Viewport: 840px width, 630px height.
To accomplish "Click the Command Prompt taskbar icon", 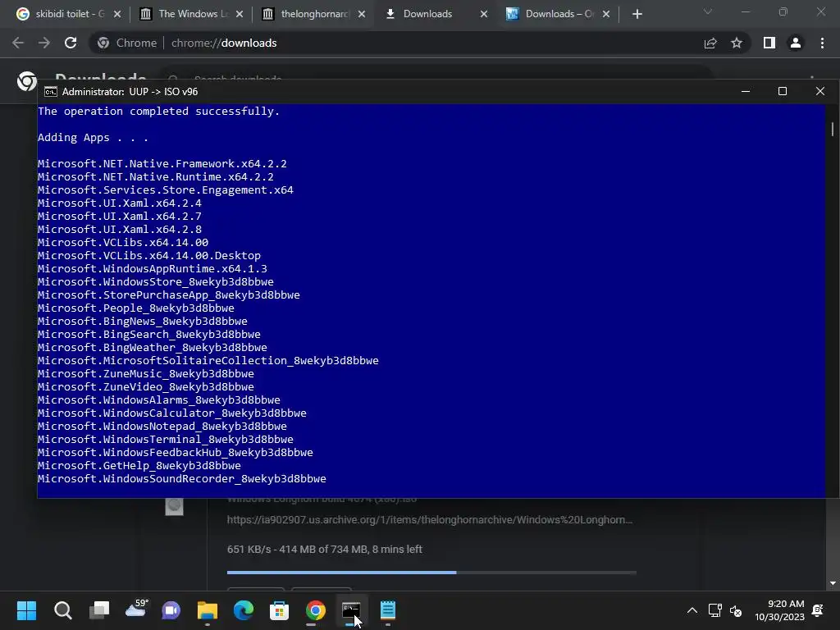I will pos(351,610).
